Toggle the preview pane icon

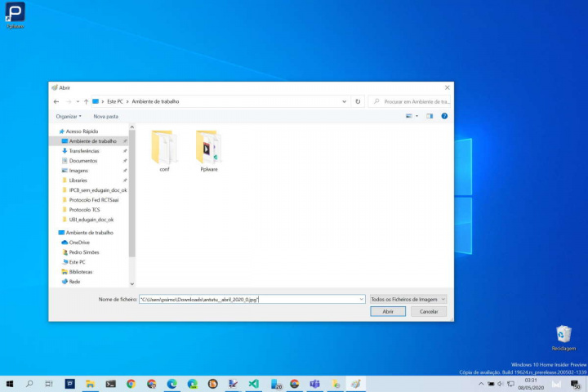430,117
